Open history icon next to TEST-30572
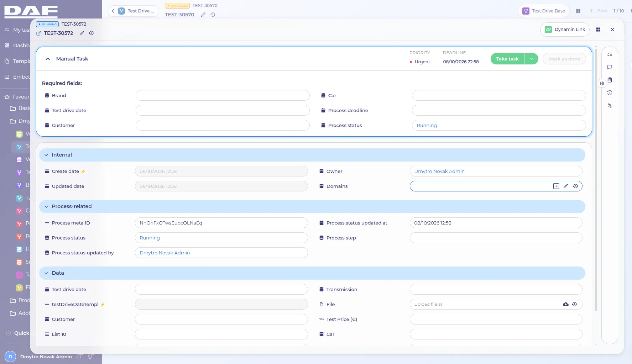The image size is (632, 364). [x=91, y=33]
